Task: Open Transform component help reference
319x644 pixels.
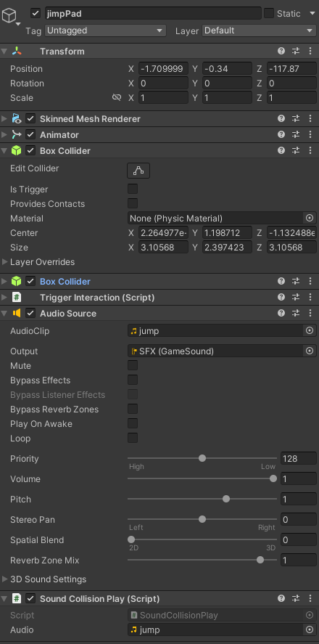Action: [281, 52]
